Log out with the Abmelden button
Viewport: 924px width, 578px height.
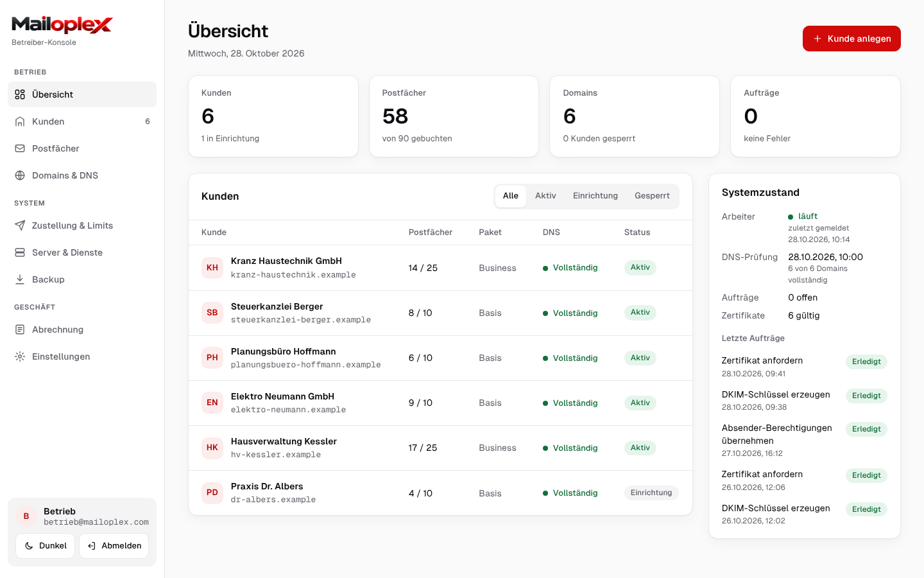tap(114, 546)
